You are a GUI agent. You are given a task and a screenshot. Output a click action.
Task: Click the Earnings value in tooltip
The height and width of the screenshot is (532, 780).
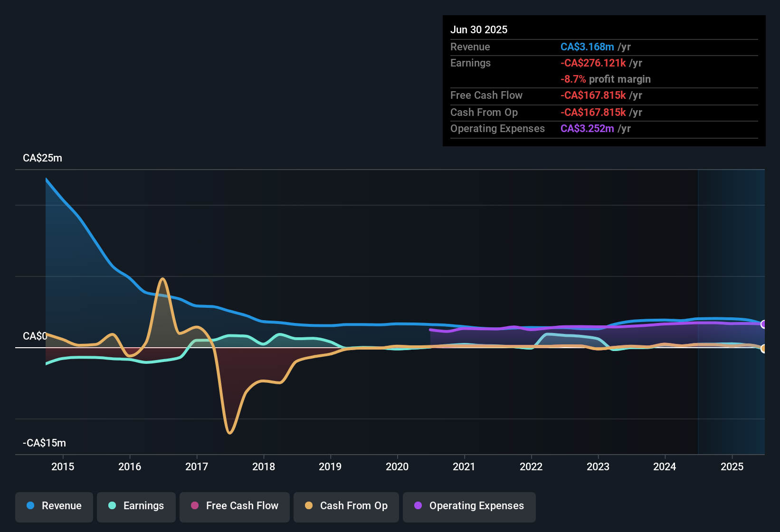(593, 63)
